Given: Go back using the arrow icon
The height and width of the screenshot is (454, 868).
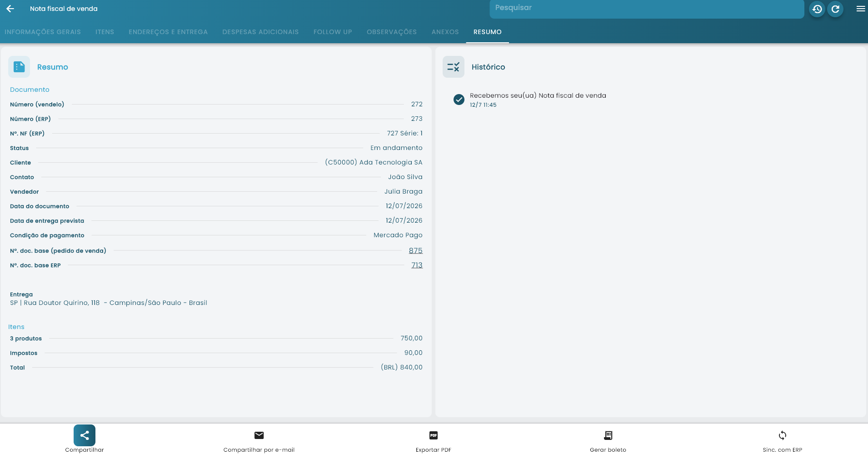Looking at the screenshot, I should [10, 9].
